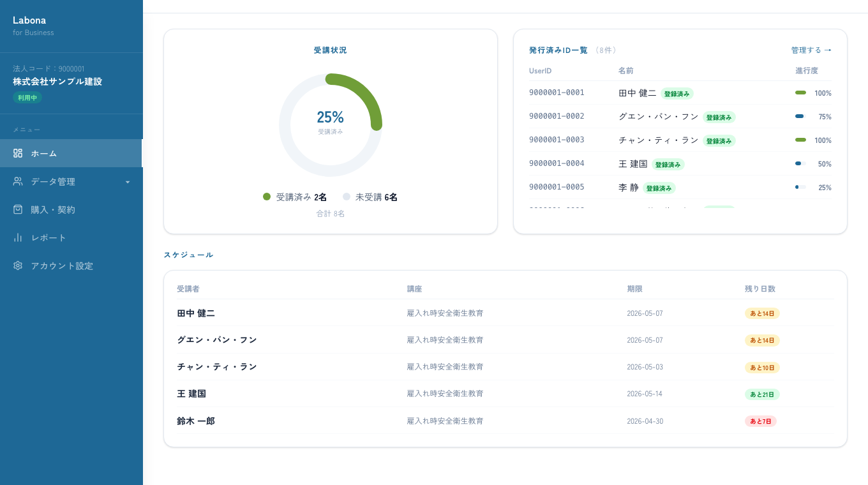Click the ホーム grid icon in sidebar

coord(18,153)
